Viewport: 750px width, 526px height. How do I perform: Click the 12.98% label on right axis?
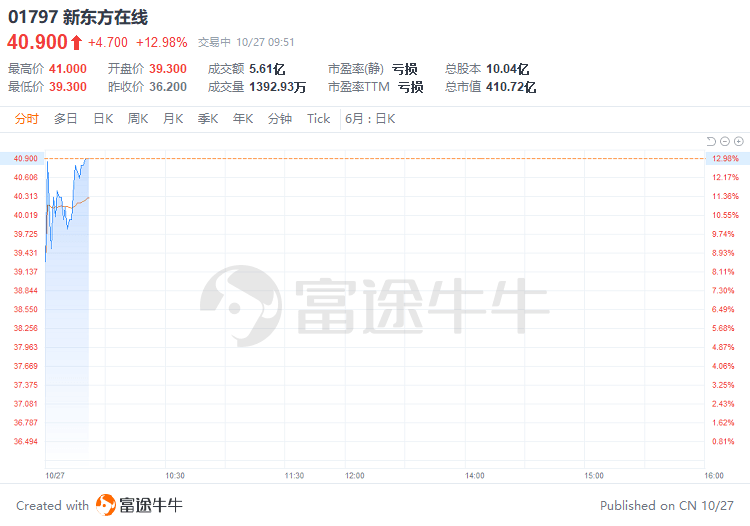[725, 158]
